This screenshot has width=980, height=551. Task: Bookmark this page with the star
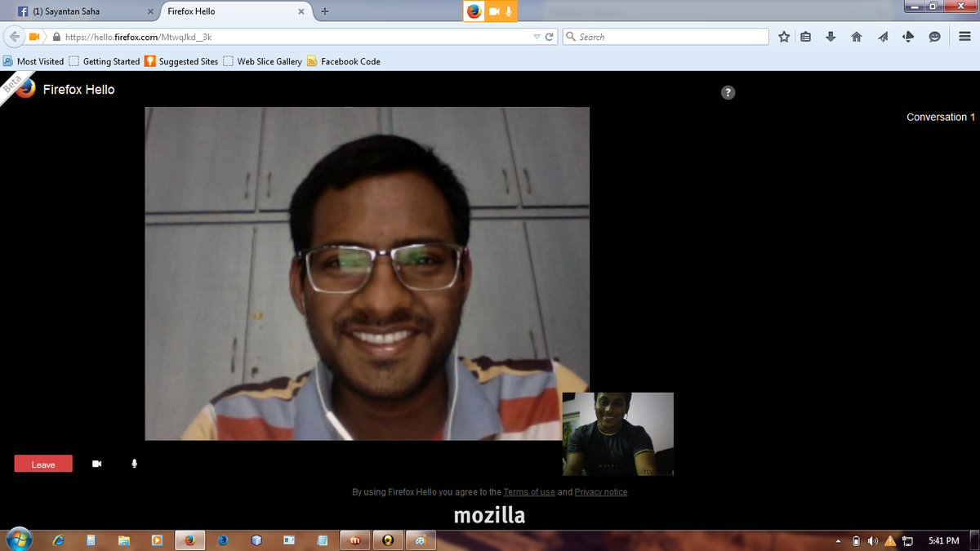(782, 36)
